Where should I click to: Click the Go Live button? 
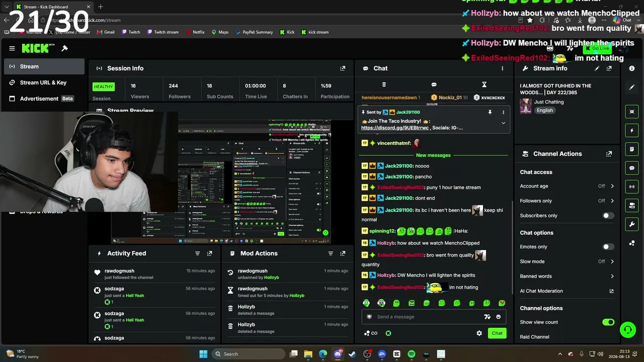pos(597,48)
